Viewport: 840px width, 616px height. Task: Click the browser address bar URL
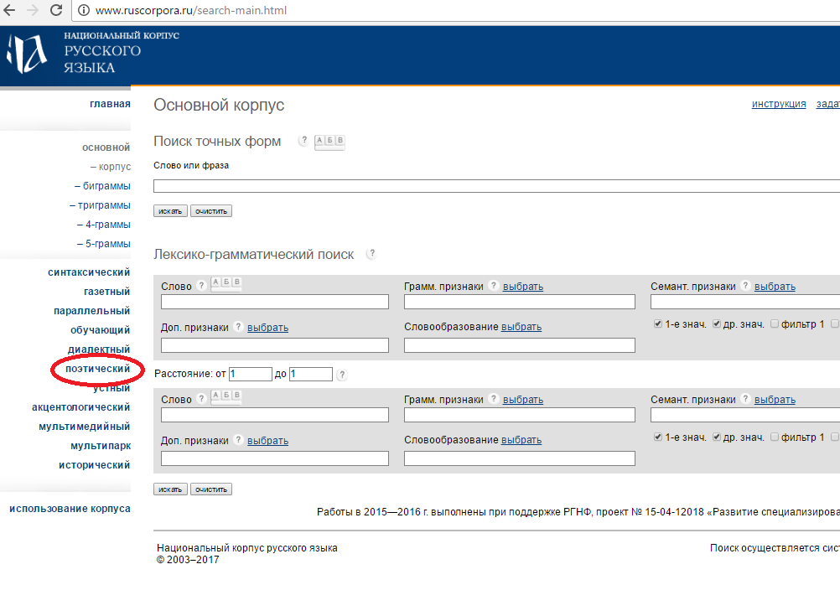click(x=190, y=10)
